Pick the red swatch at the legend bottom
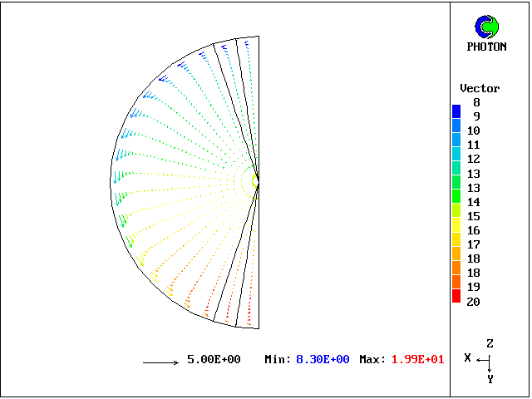This screenshot has height=399, width=532. point(456,294)
